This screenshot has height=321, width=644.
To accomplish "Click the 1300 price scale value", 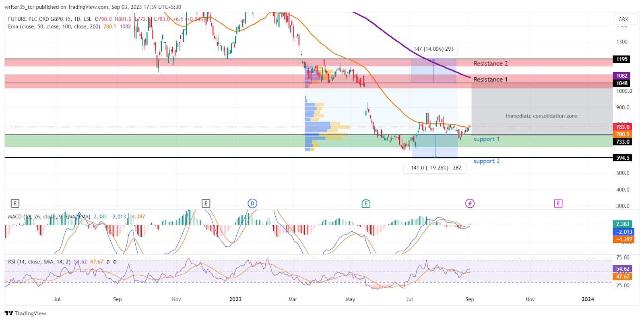I will click(x=622, y=42).
